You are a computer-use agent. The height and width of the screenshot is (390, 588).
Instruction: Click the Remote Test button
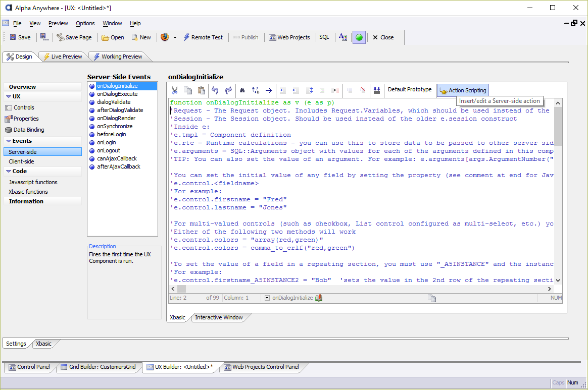(203, 37)
